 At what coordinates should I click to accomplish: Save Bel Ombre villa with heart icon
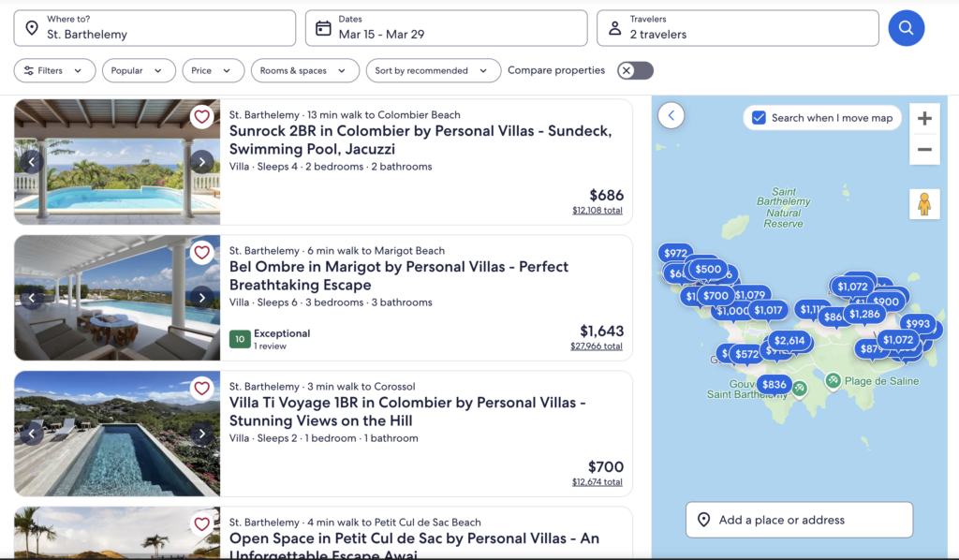202,253
